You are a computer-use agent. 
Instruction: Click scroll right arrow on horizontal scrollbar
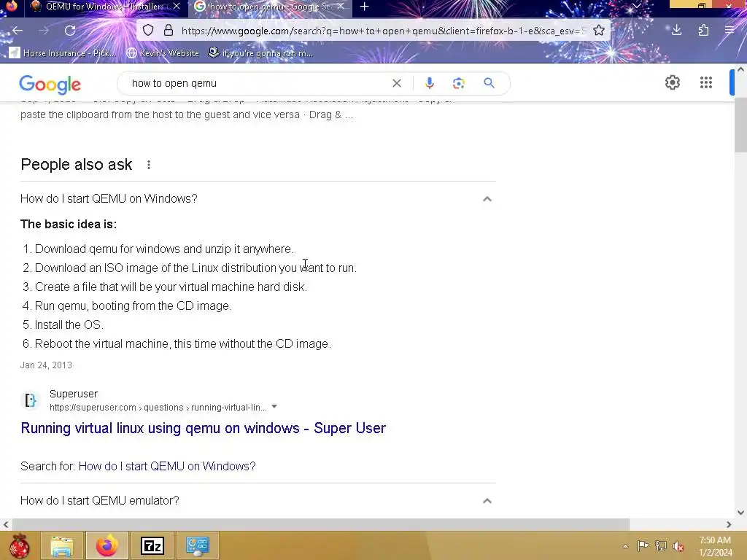point(729,524)
